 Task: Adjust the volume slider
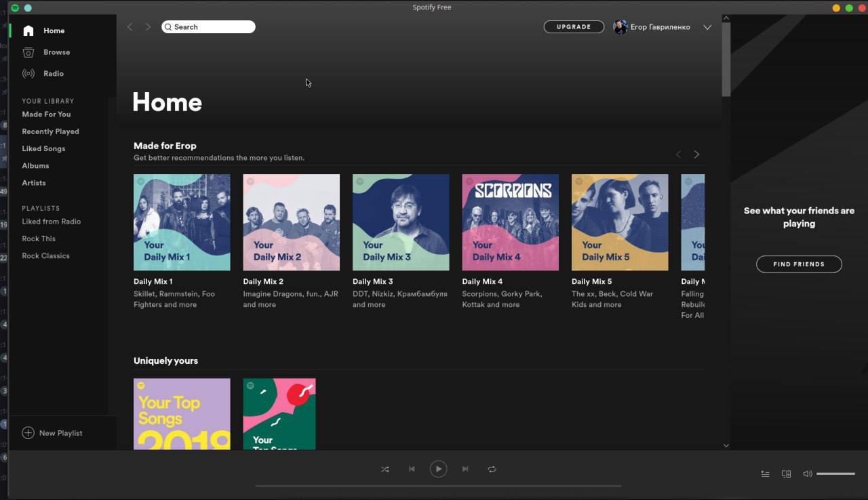pyautogui.click(x=835, y=474)
